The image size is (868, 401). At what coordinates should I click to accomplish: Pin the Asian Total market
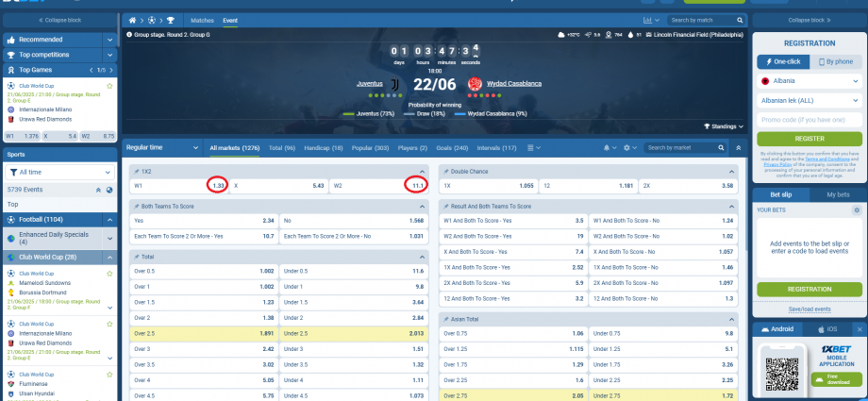tap(445, 320)
